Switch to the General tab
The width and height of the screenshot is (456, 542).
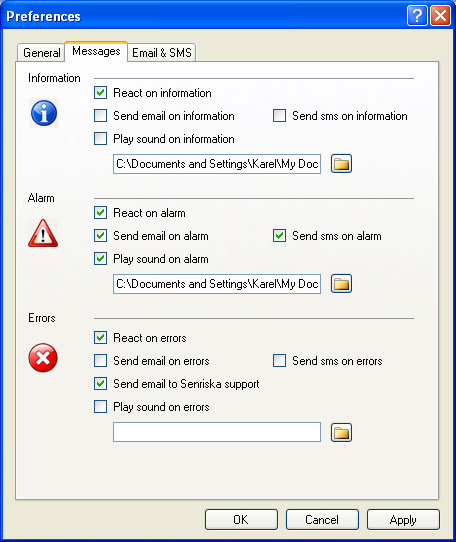pyautogui.click(x=41, y=53)
